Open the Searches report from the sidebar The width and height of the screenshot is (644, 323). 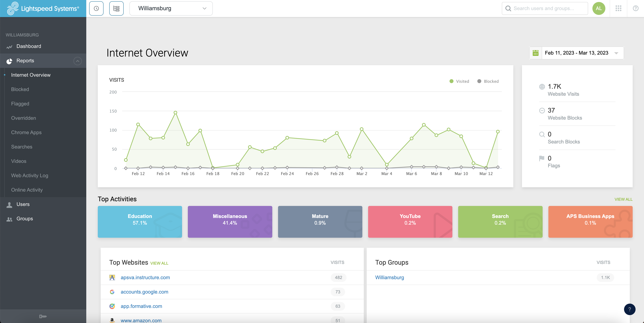tap(22, 147)
